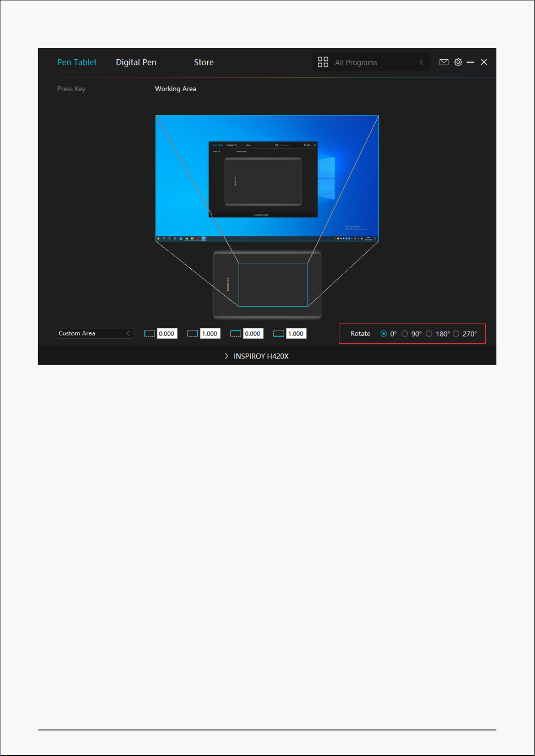Edit the first 1.000 right value field
The height and width of the screenshot is (756, 535).
(x=210, y=333)
